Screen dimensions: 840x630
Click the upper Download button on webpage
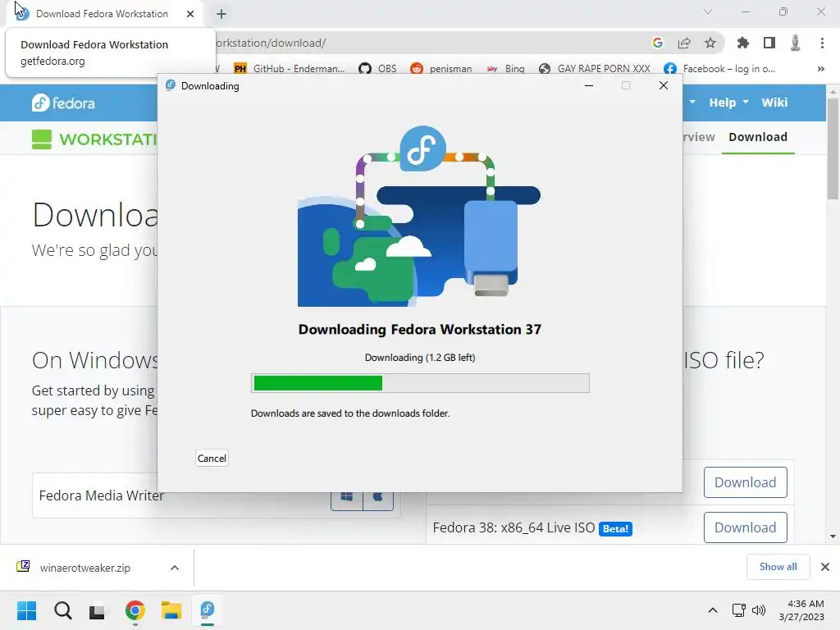tap(745, 482)
